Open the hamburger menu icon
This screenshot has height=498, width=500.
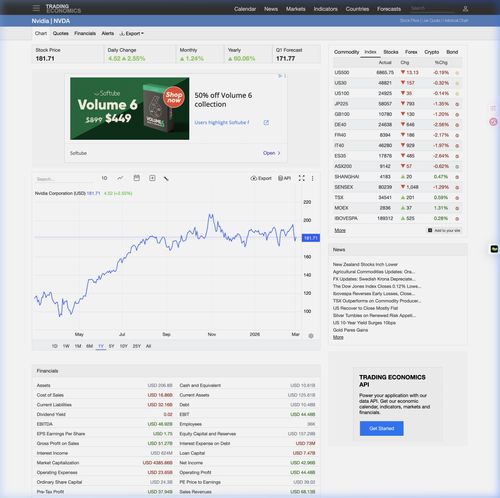coord(36,8)
